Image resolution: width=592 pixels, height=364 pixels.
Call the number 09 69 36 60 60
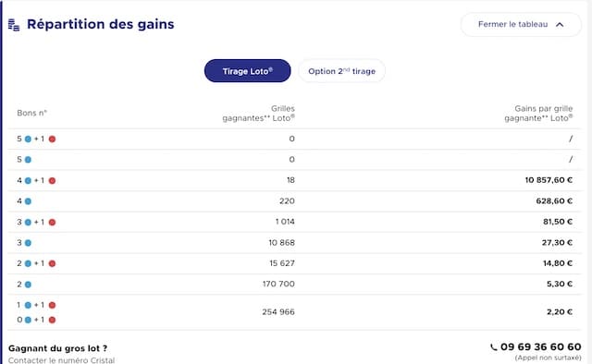point(540,346)
